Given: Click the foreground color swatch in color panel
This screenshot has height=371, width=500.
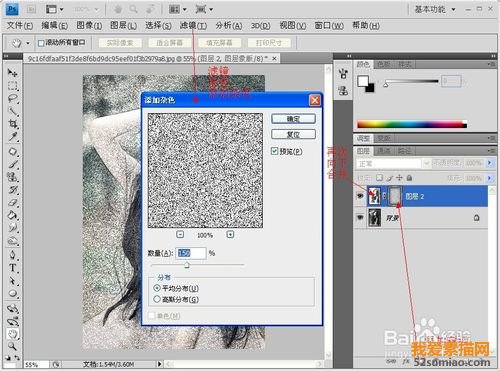Looking at the screenshot, I should tap(363, 81).
